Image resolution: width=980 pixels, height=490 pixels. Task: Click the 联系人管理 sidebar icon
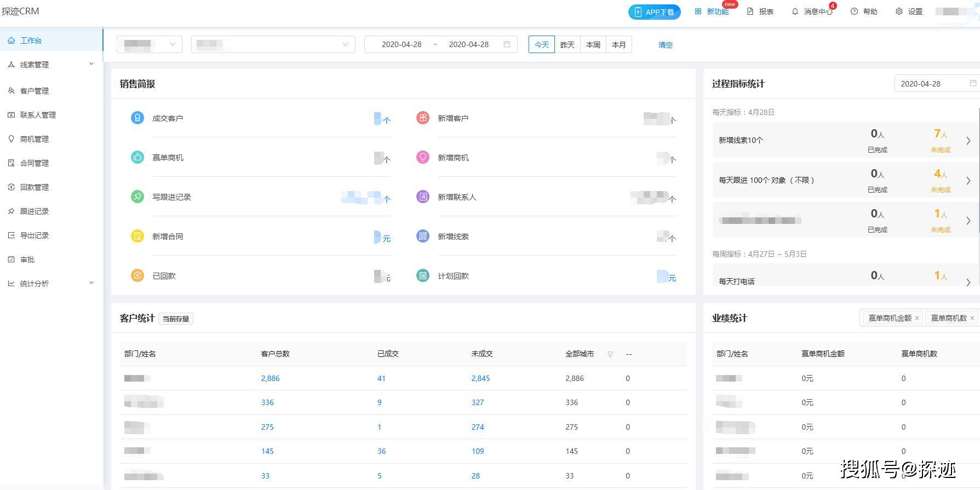[x=12, y=115]
